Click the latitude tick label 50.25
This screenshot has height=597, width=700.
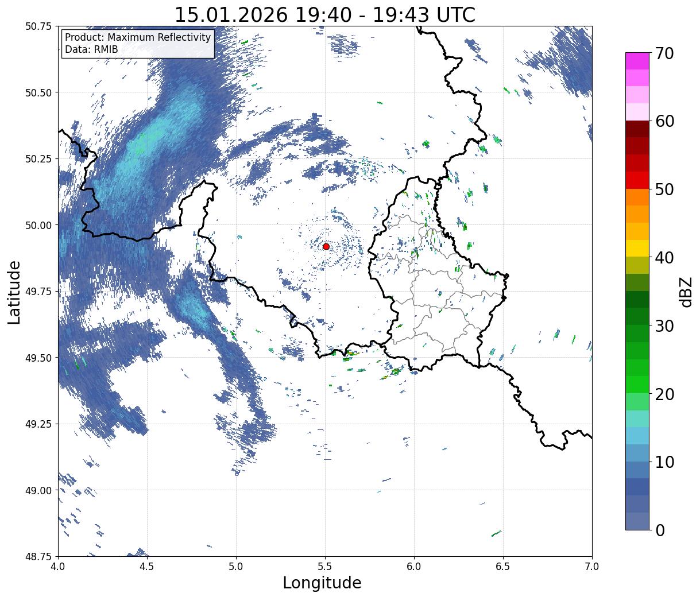[x=38, y=159]
